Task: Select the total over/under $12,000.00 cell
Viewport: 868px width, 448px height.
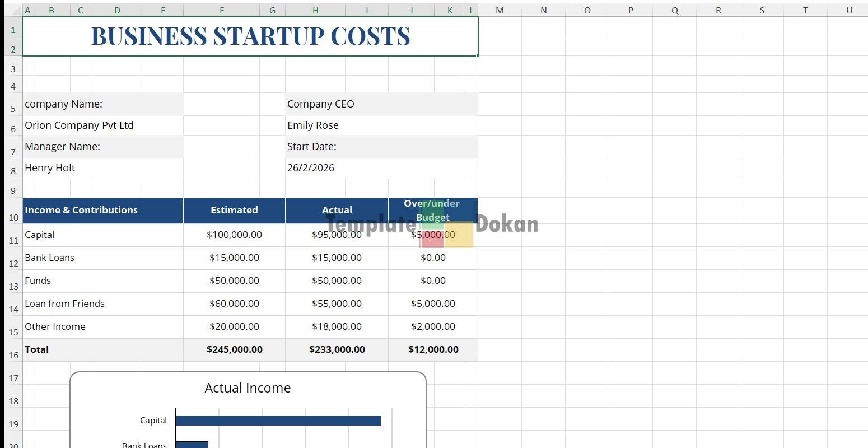Action: click(433, 349)
